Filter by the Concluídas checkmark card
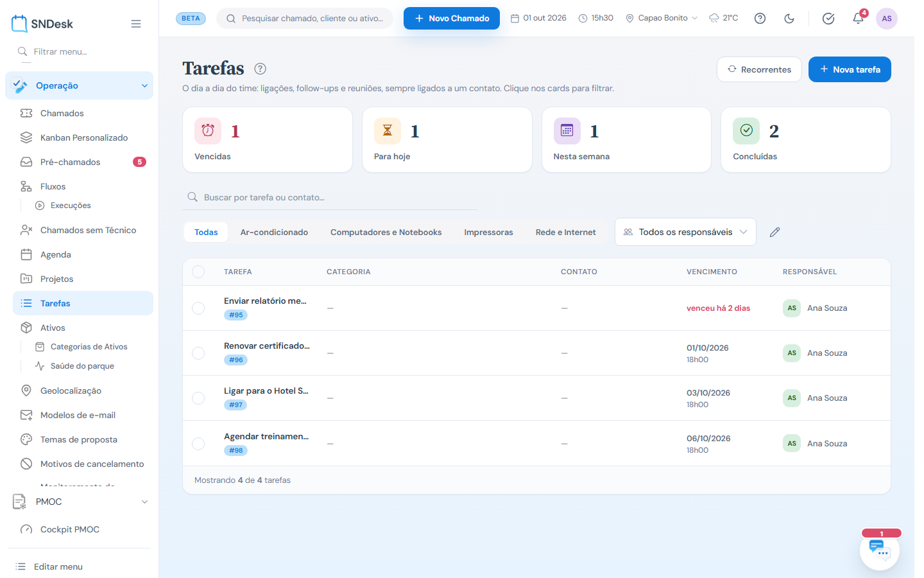This screenshot has width=924, height=578. click(806, 139)
